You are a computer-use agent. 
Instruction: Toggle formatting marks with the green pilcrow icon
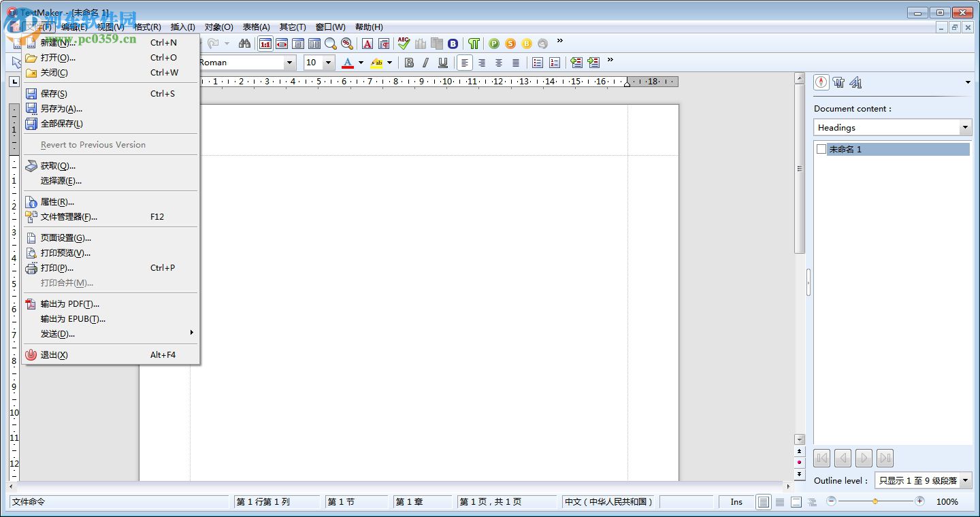point(474,44)
